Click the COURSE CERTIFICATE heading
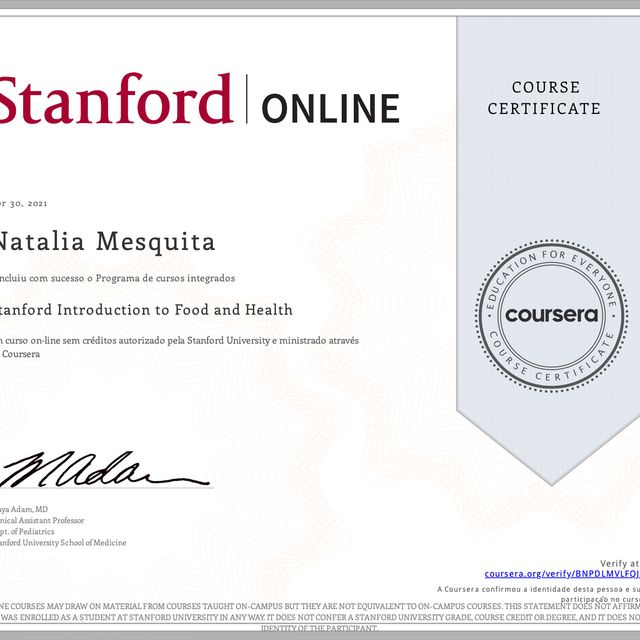 coord(544,98)
